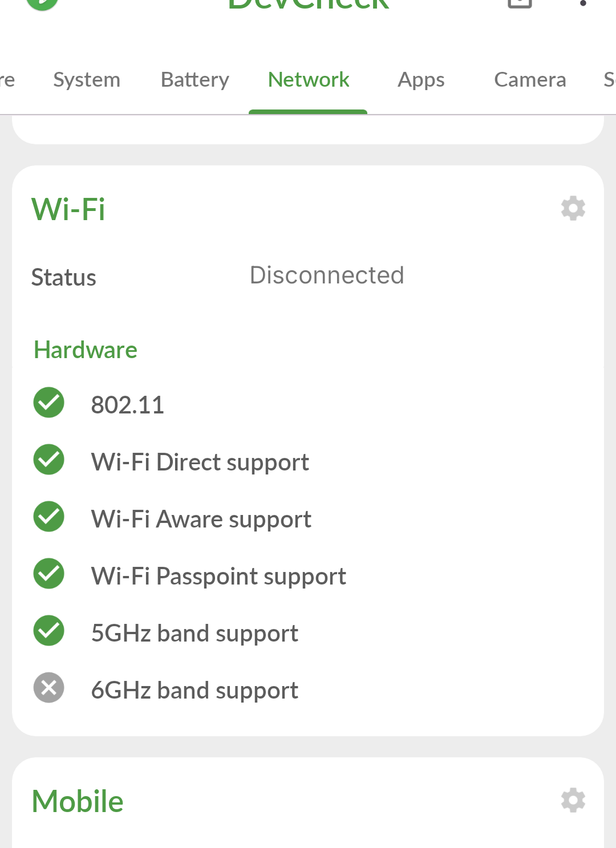Open the Mobile card settings gear
The width and height of the screenshot is (616, 848).
tap(573, 800)
